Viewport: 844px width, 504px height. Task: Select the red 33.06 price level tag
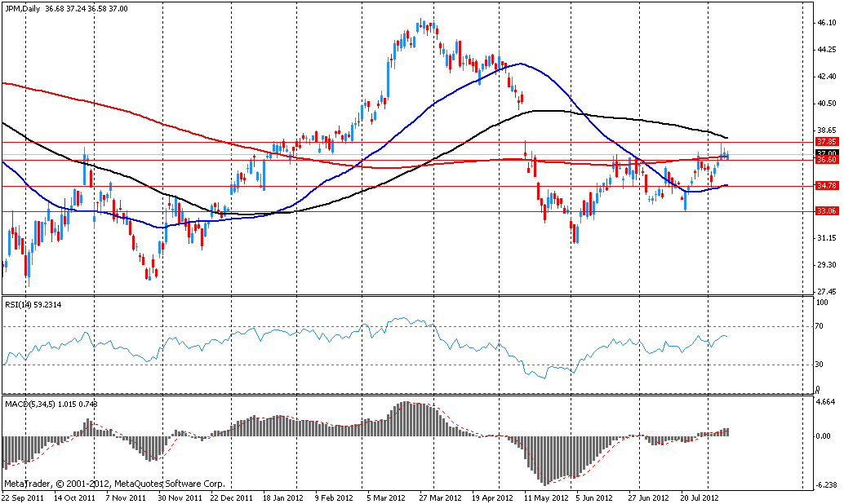(x=827, y=211)
